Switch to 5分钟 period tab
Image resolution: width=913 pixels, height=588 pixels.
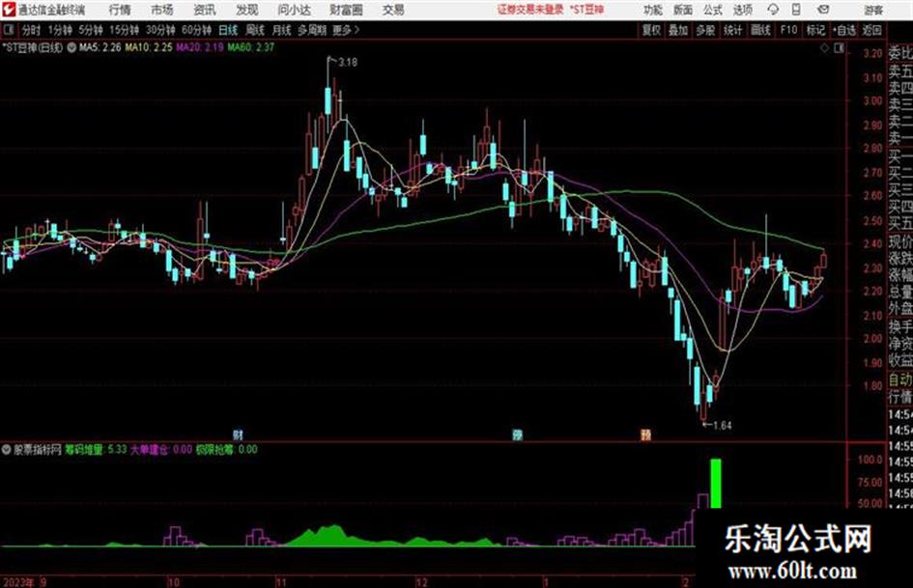coord(91,30)
